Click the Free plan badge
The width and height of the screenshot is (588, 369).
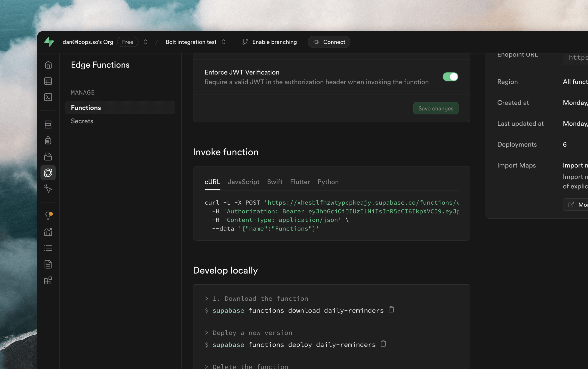point(128,42)
